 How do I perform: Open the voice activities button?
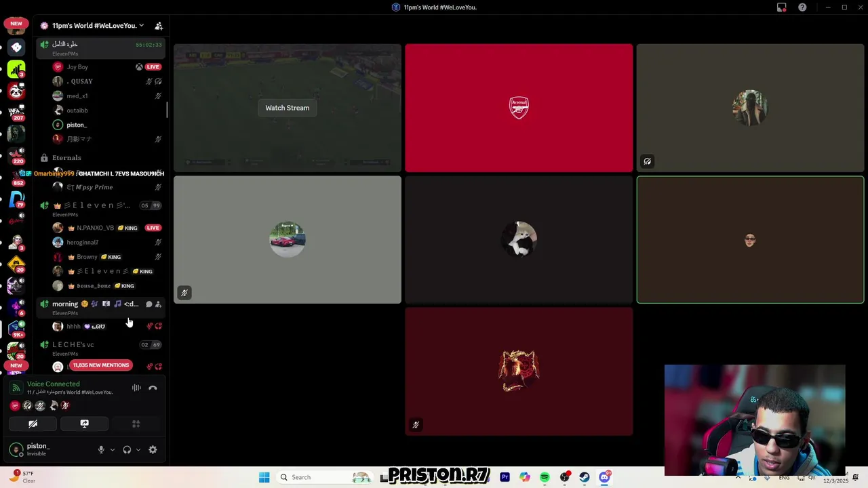tap(136, 424)
